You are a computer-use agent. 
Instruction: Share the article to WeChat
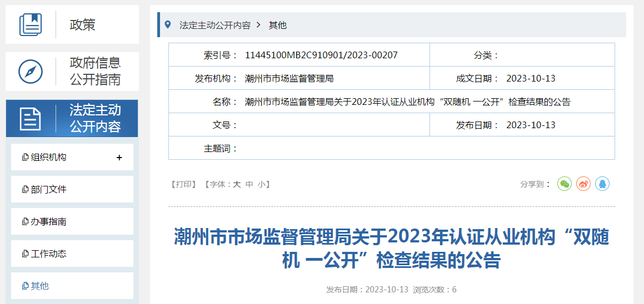pos(565,184)
